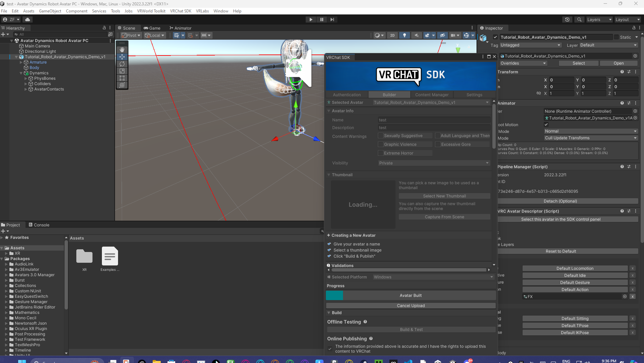
Task: Toggle Apply Root Motion checkbox
Action: click(x=546, y=125)
